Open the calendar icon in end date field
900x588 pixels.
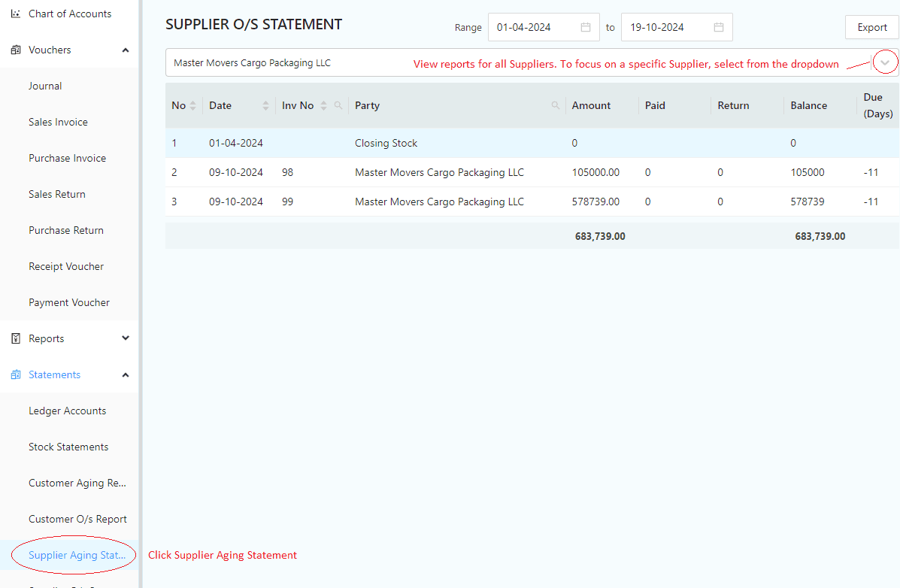[x=719, y=27]
